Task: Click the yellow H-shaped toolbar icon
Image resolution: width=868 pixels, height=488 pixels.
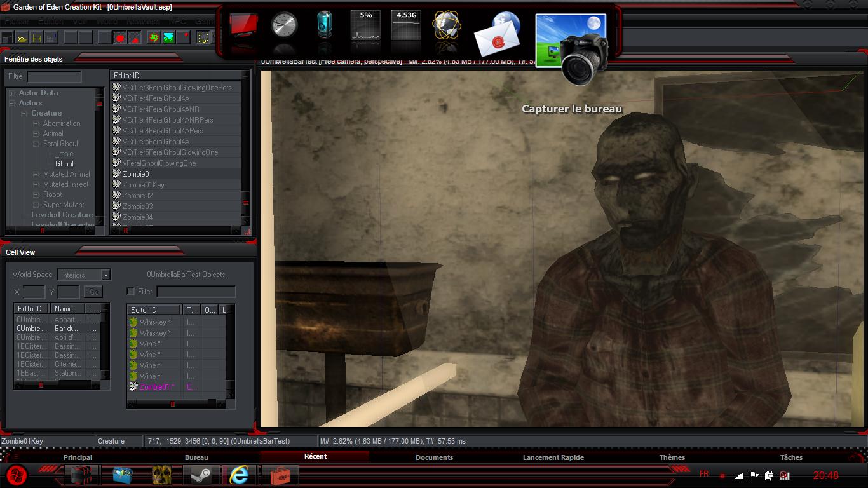Action: (x=36, y=37)
